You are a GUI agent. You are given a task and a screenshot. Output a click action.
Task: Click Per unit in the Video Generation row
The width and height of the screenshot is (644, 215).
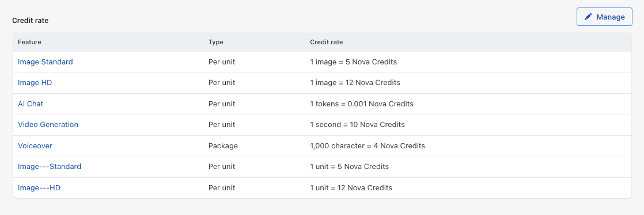(222, 125)
